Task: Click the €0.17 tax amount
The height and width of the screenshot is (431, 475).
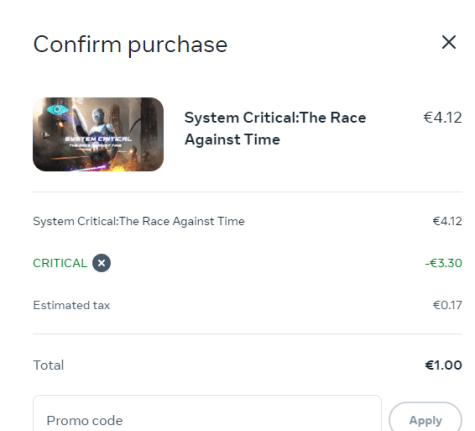Action: pyautogui.click(x=448, y=305)
